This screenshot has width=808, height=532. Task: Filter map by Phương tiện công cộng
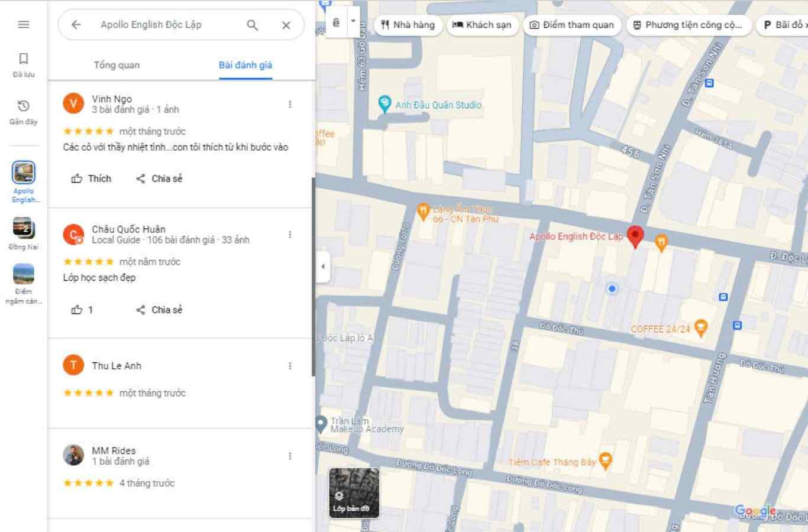[x=689, y=25]
